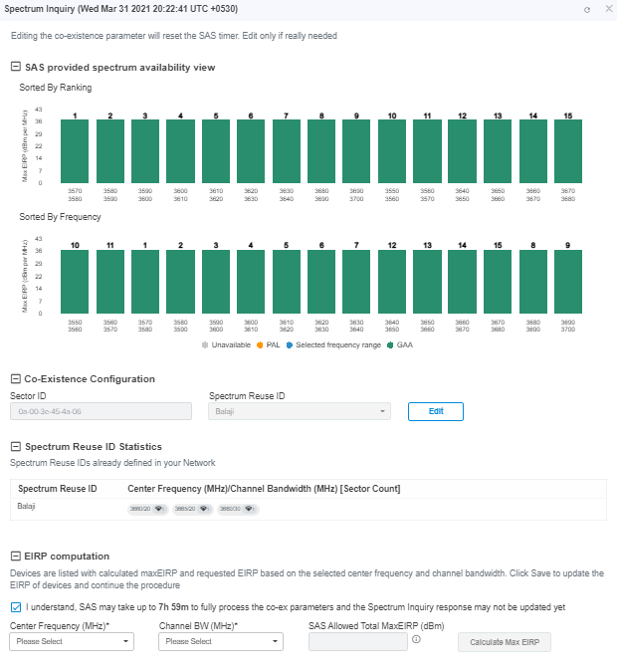
Task: Click the Edit button
Action: point(436,411)
